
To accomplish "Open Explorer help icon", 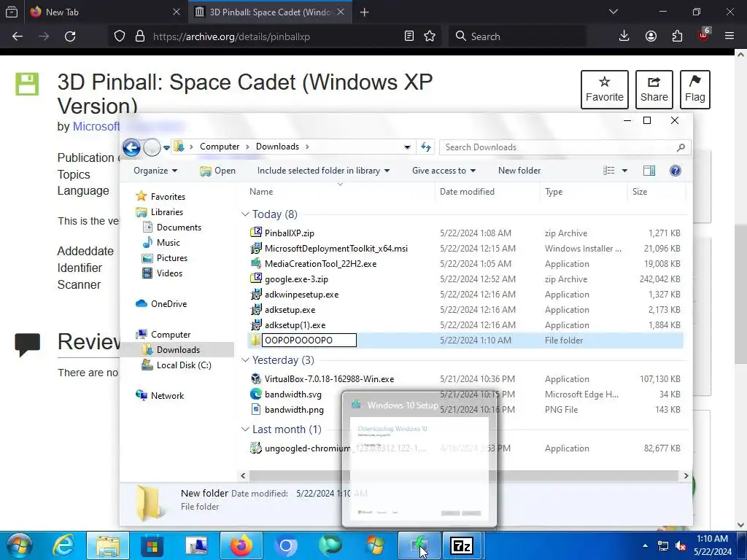I will point(675,171).
